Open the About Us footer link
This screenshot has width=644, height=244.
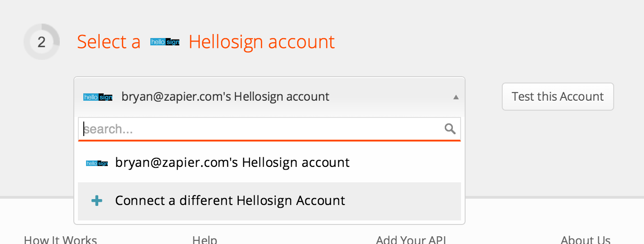(x=586, y=239)
